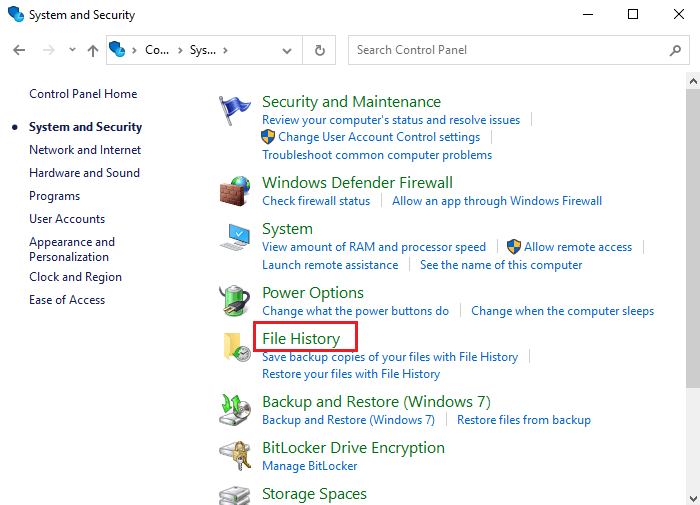Click the Power Options battery icon
The width and height of the screenshot is (700, 505).
[x=235, y=300]
